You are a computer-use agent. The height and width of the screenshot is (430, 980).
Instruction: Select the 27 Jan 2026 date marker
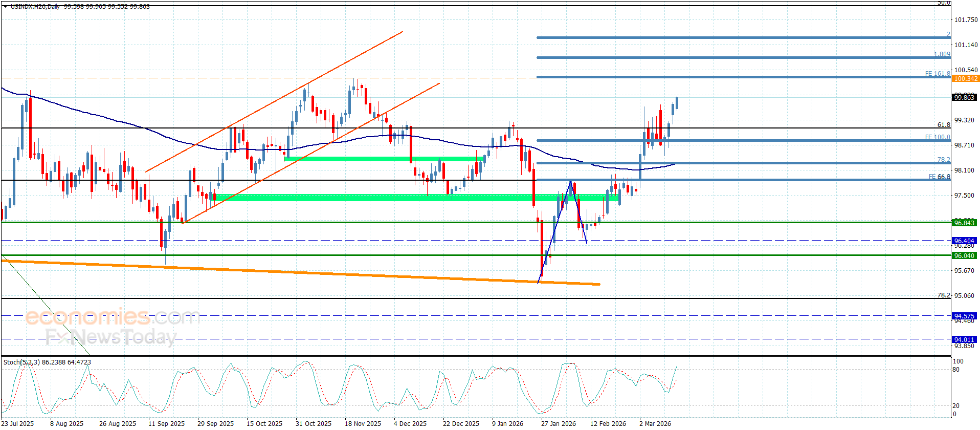pyautogui.click(x=559, y=423)
